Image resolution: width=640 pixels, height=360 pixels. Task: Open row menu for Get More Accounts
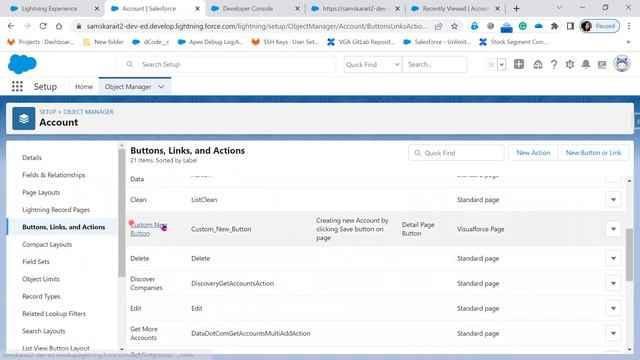coord(613,333)
